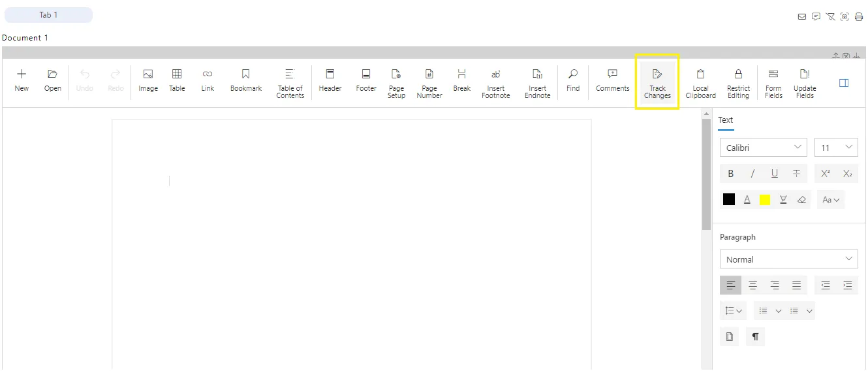Click Insert Endnote
This screenshot has width=868, height=371.
tap(538, 84)
